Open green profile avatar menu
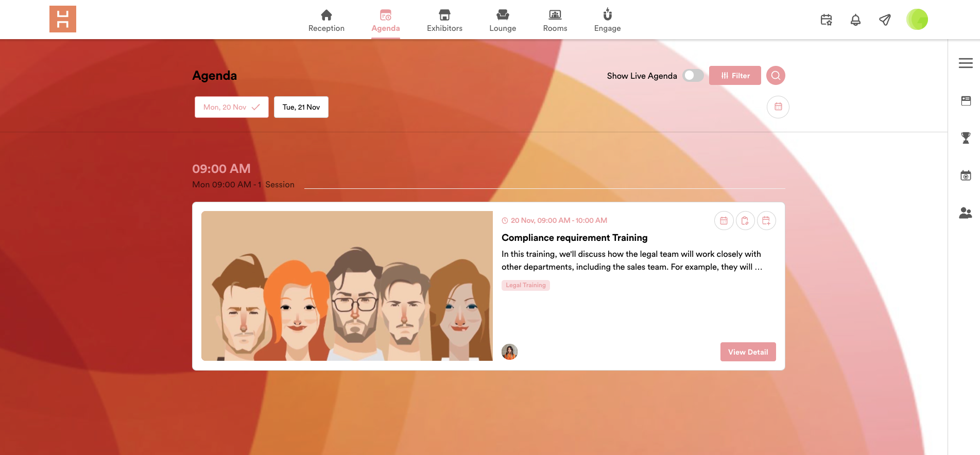The image size is (980, 455). pos(917,20)
